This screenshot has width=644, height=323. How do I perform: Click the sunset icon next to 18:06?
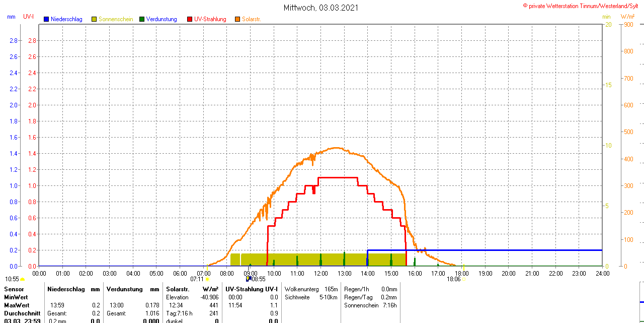point(464,279)
